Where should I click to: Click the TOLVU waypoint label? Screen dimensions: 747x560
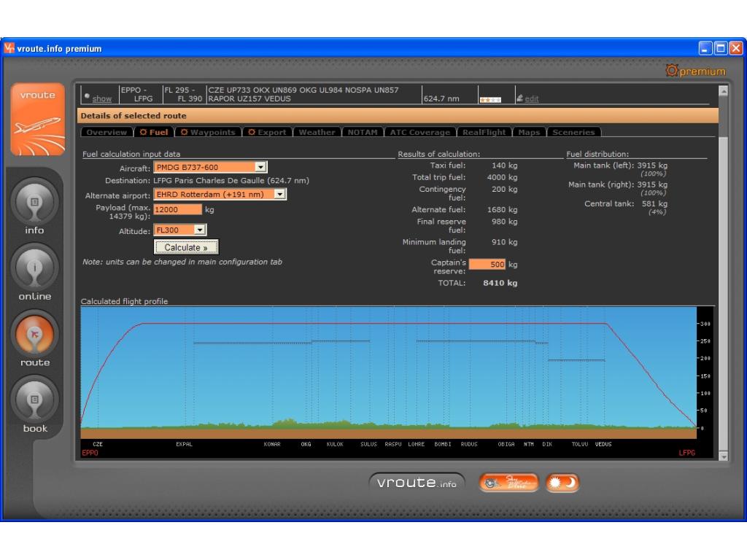click(579, 444)
